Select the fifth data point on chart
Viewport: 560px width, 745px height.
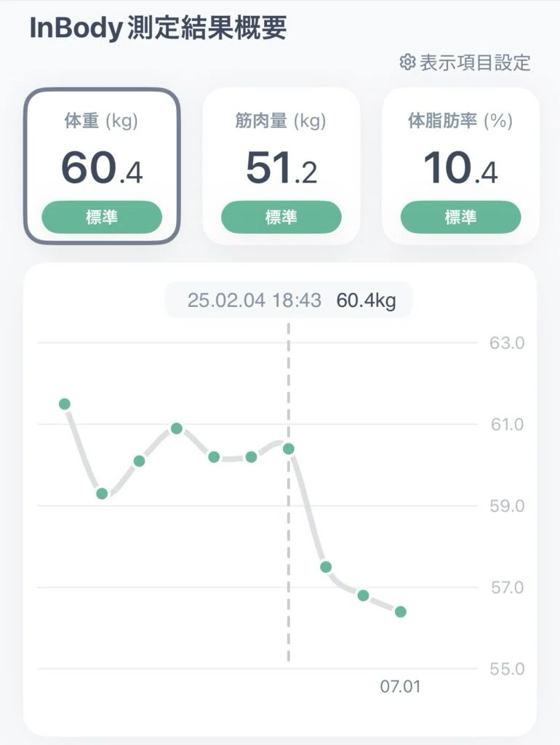(215, 457)
